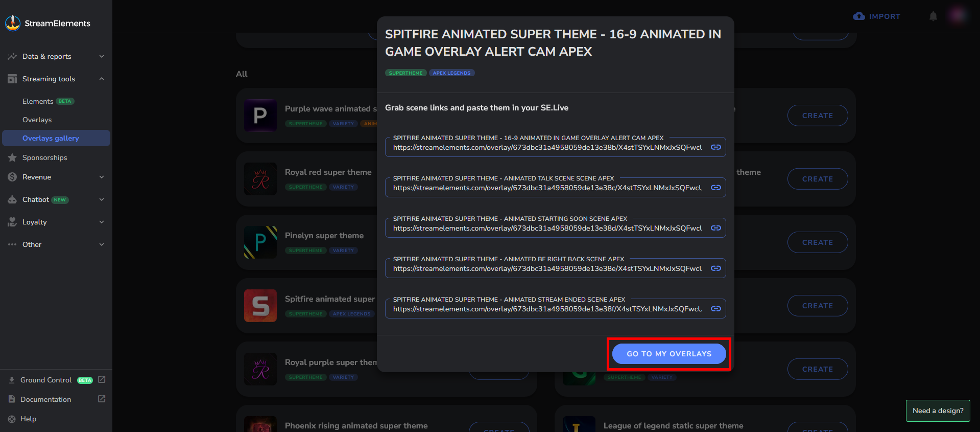Screen dimensions: 980x432
Task: Click the Revenue dollar icon
Action: (12, 177)
